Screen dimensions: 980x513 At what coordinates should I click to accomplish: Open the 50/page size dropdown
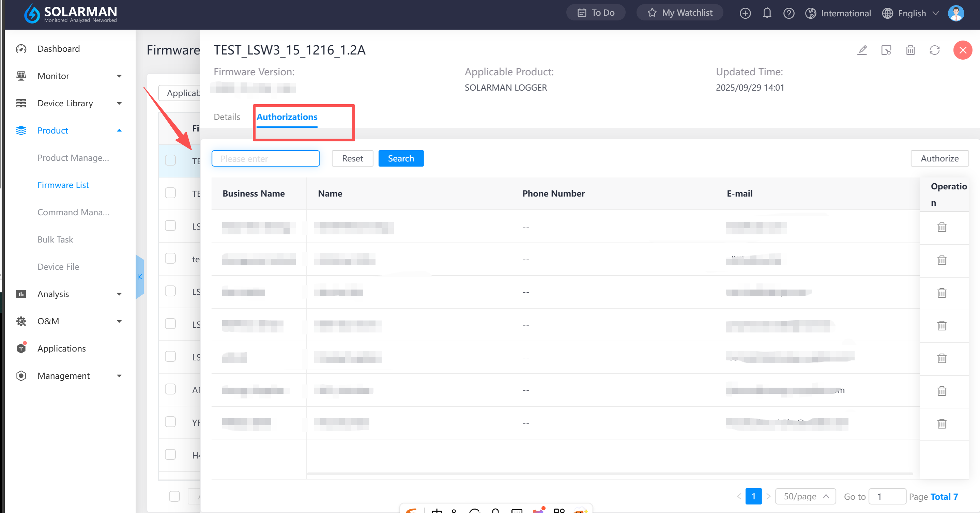(x=805, y=496)
